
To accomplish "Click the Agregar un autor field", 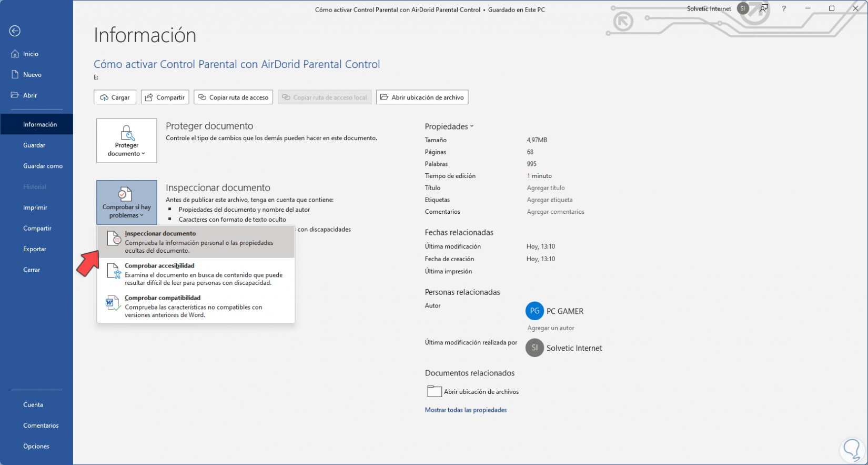I will pyautogui.click(x=551, y=328).
